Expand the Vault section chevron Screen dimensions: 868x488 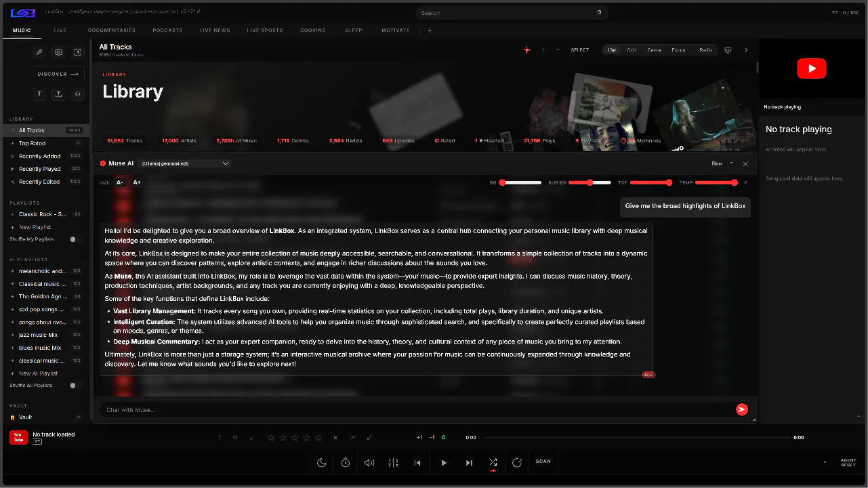coord(79,417)
